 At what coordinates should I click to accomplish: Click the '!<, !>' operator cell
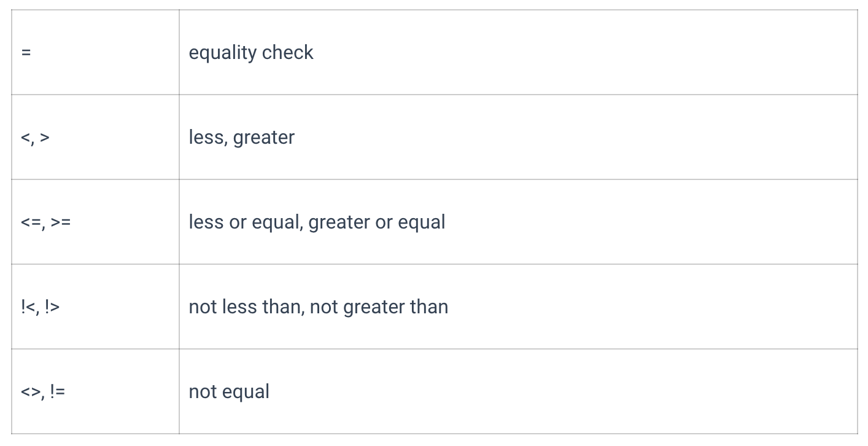pyautogui.click(x=95, y=307)
